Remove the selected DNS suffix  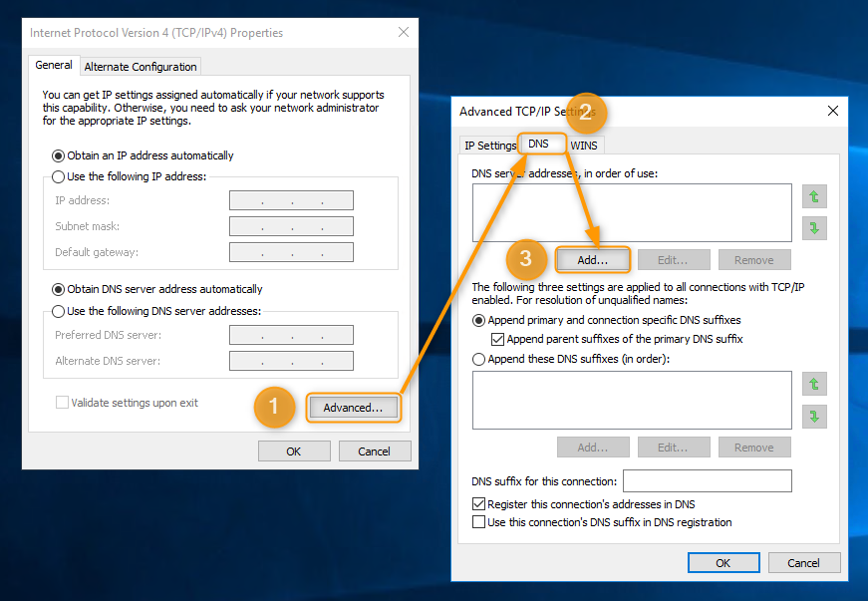click(x=754, y=447)
